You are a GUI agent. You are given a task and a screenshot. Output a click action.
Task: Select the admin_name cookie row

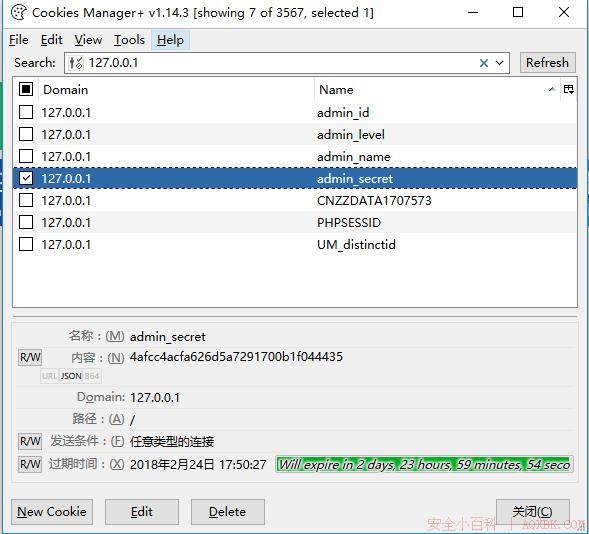(x=295, y=157)
